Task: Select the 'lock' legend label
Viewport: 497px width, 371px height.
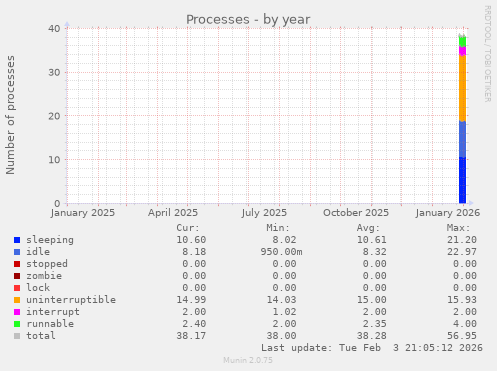Action: (38, 287)
